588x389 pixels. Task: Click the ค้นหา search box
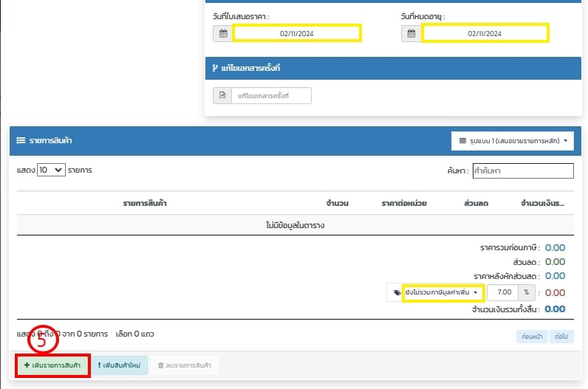[x=522, y=171]
